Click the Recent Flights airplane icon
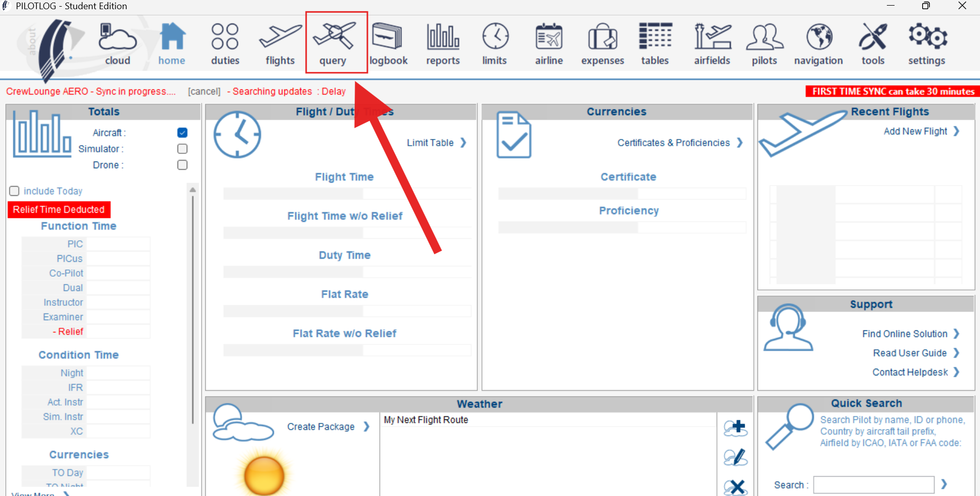 point(802,133)
